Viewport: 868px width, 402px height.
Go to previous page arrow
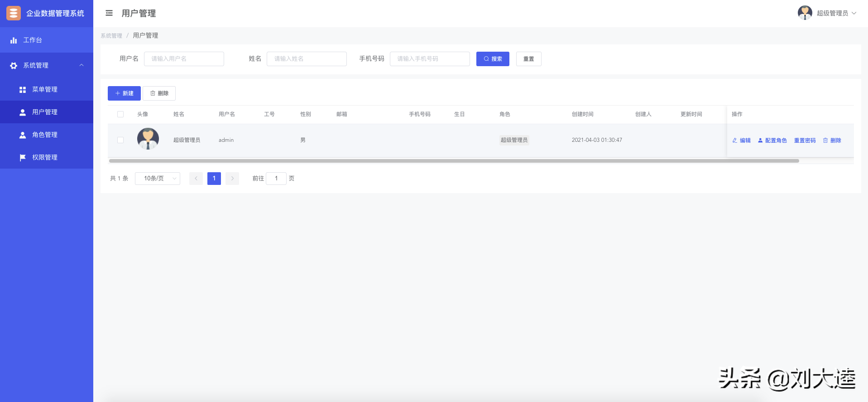pyautogui.click(x=196, y=179)
